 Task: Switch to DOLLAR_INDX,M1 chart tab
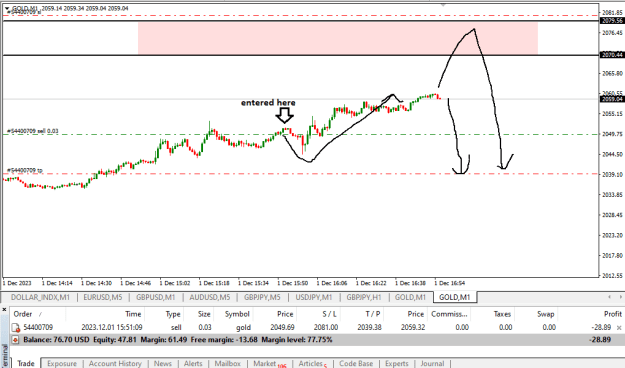[40, 297]
